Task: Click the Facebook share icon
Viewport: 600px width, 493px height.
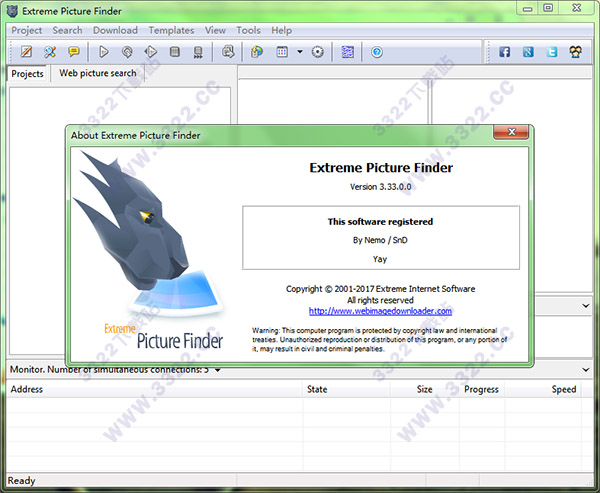Action: click(504, 52)
